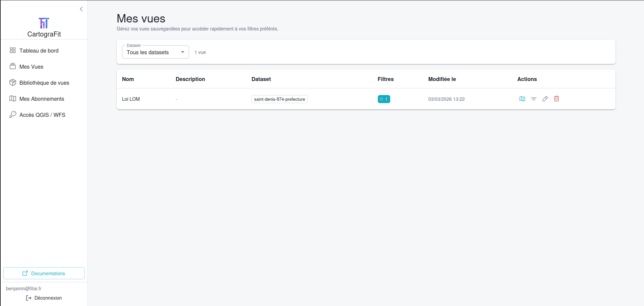The width and height of the screenshot is (644, 306).
Task: Open the Dataset dropdown
Action: pyautogui.click(x=155, y=52)
